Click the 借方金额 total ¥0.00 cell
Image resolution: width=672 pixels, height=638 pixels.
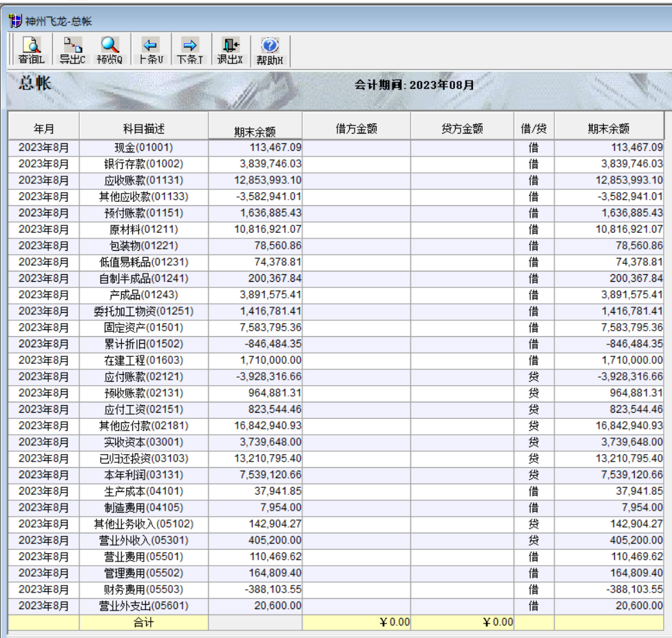click(x=356, y=623)
